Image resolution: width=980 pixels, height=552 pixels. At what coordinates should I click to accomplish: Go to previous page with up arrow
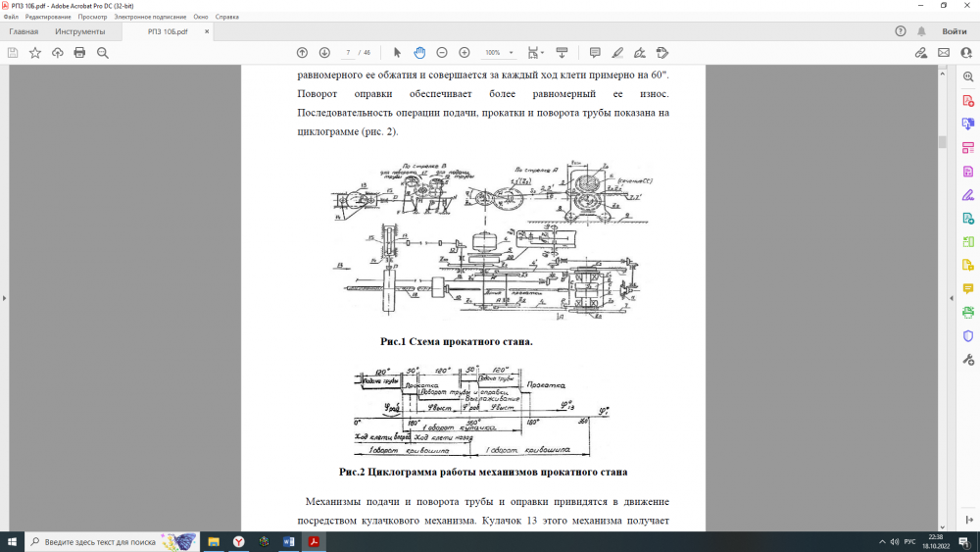click(302, 52)
